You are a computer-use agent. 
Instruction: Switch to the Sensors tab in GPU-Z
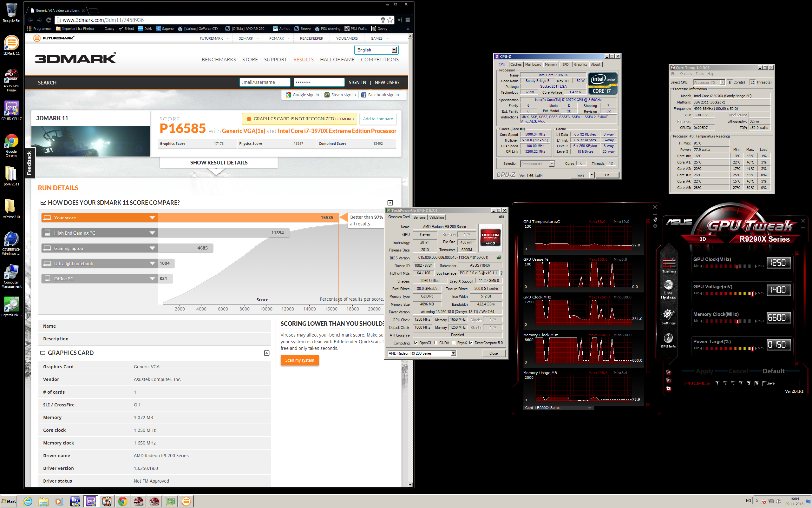pos(419,217)
